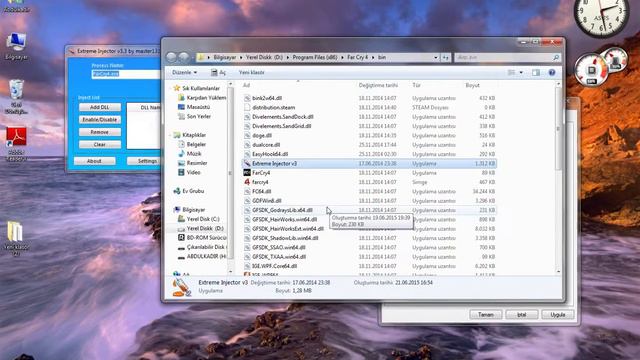Go back with Explorer back arrow
The height and width of the screenshot is (360, 640).
point(171,57)
